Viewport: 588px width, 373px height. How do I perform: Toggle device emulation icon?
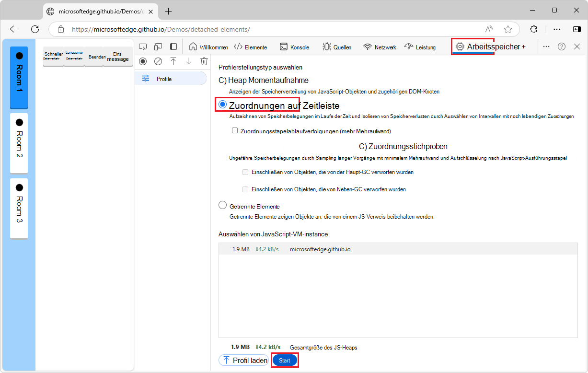pos(158,47)
